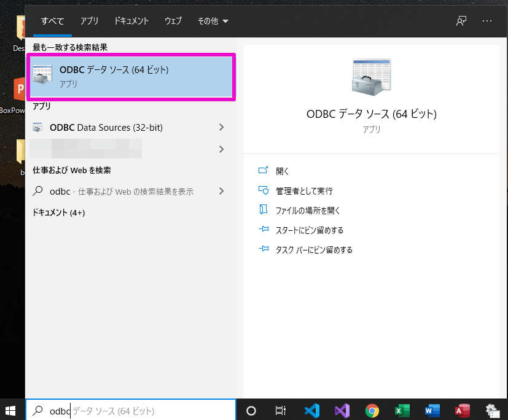This screenshot has height=420, width=508.
Task: Click the Cortana circle icon
Action: click(x=251, y=411)
